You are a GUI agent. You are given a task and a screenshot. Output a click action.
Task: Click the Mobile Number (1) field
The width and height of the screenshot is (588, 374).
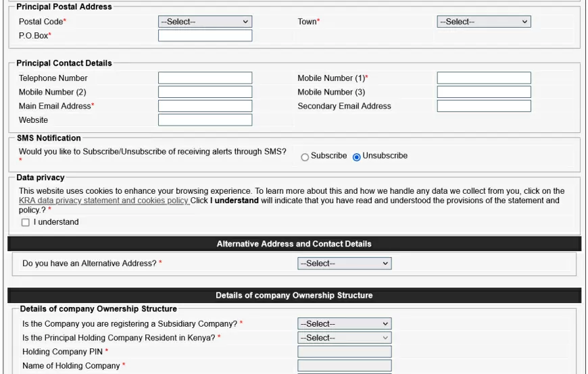[x=483, y=78]
